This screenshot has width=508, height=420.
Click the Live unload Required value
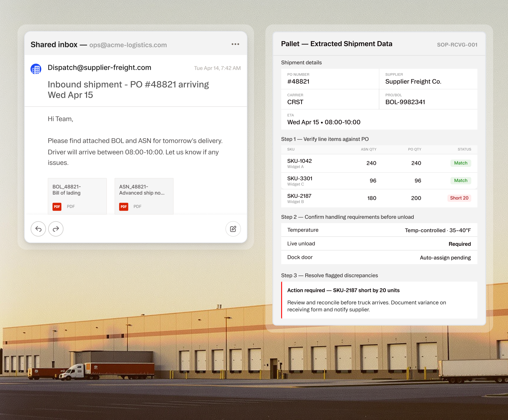[x=460, y=244]
